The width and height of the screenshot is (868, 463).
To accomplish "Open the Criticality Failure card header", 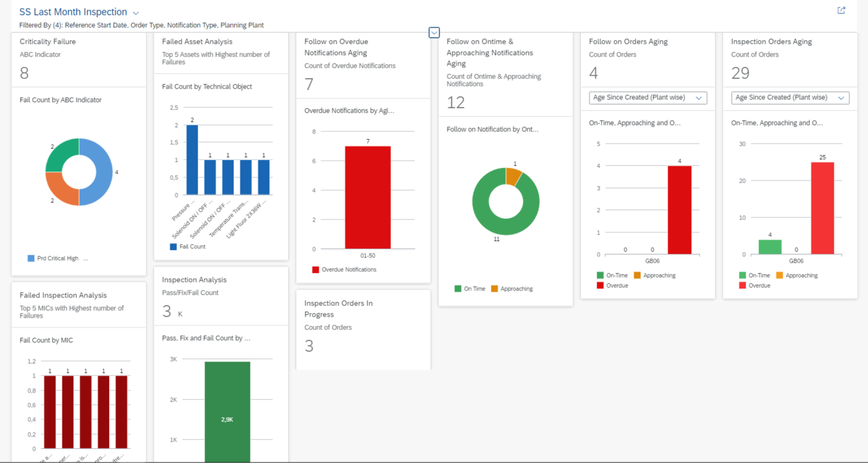I will pos(79,60).
